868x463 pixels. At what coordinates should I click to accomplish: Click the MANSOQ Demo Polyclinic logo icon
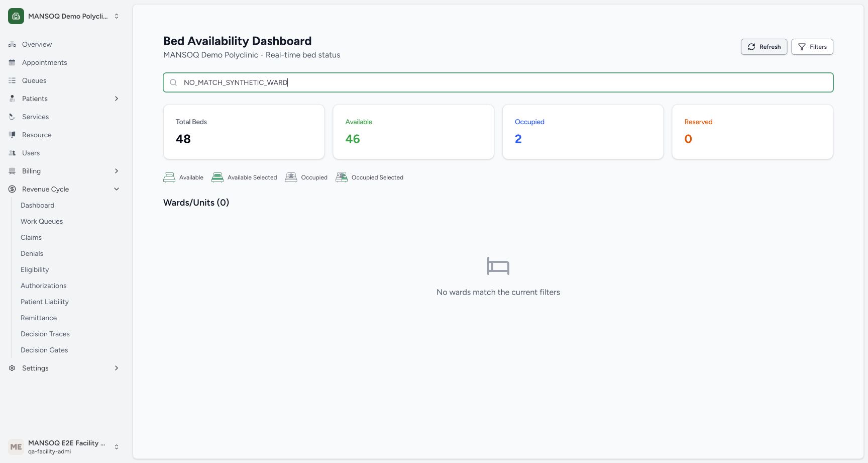(x=16, y=16)
